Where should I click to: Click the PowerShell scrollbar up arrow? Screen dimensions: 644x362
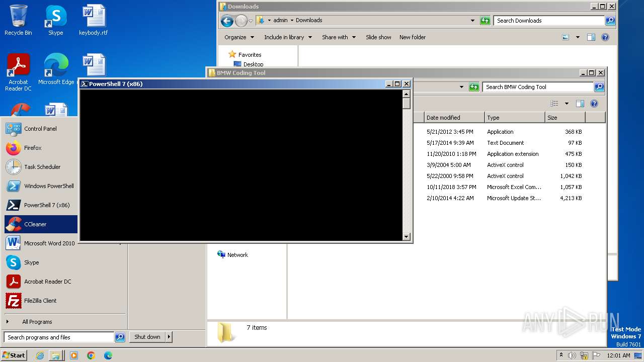407,94
